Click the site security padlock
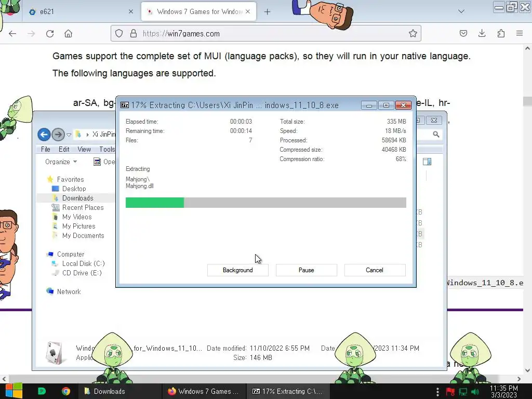 134,33
